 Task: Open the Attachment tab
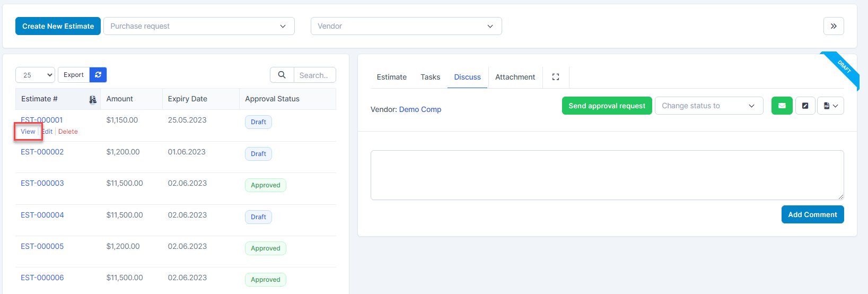point(515,77)
